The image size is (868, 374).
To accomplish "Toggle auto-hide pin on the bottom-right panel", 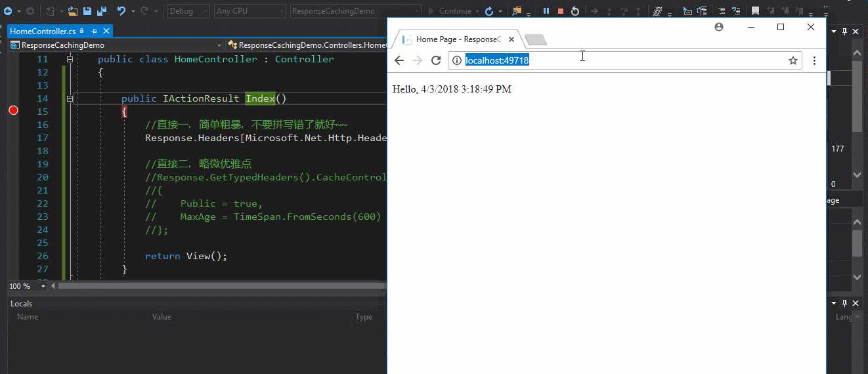I will coord(844,302).
